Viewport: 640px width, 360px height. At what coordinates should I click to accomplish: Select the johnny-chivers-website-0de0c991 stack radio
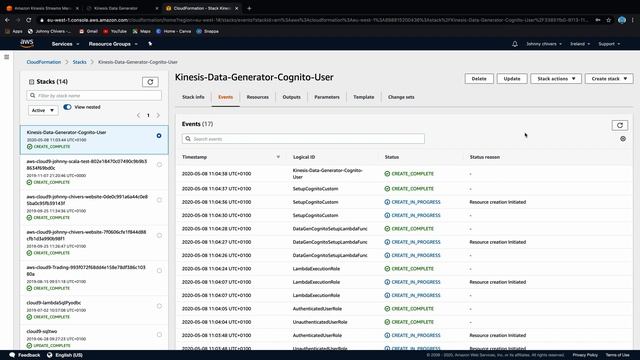[x=159, y=200]
